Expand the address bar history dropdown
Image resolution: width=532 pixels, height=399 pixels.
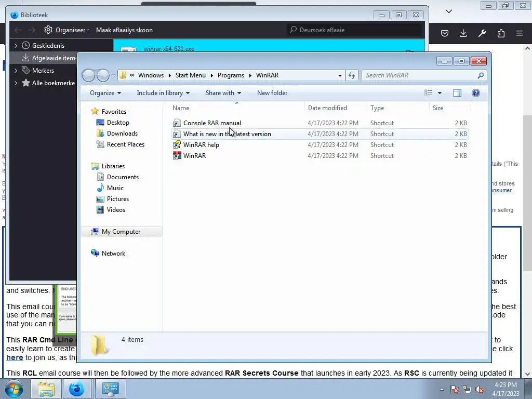pyautogui.click(x=340, y=76)
